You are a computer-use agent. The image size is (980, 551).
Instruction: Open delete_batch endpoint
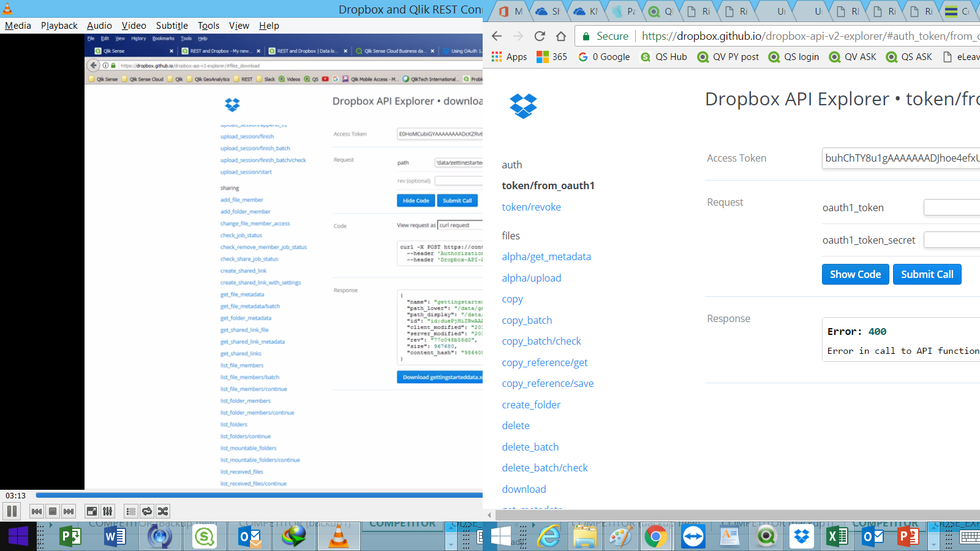(530, 447)
